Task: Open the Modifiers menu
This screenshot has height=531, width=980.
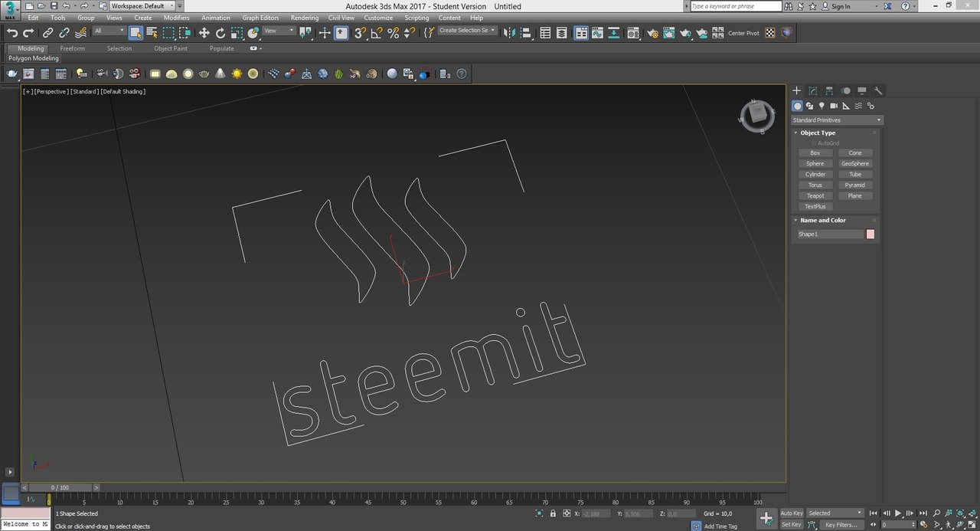Action: tap(176, 18)
